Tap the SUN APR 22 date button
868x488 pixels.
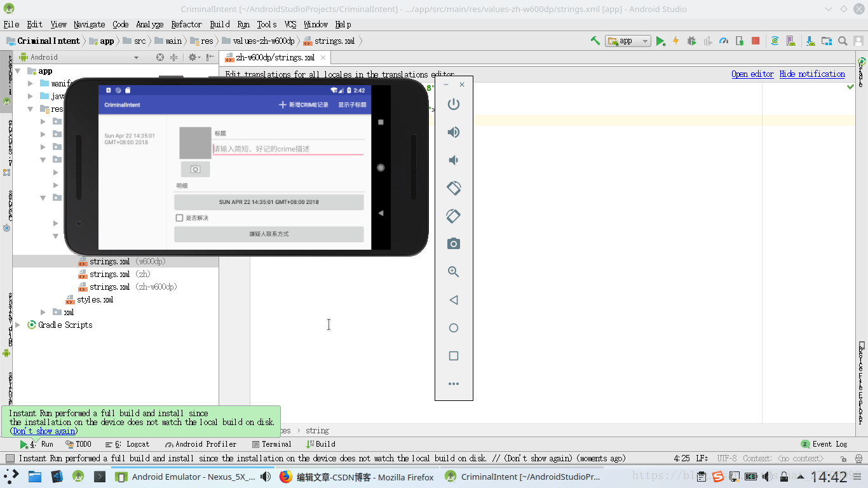[269, 202]
